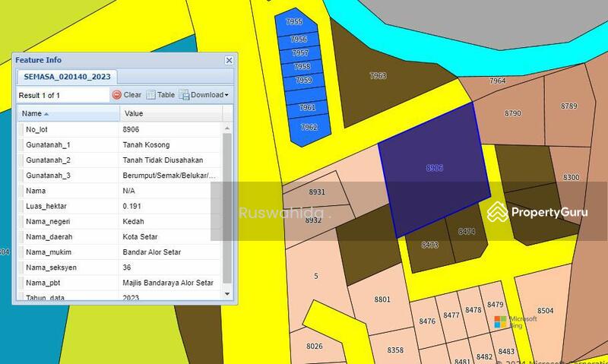Open the Download dropdown menu
The height and width of the screenshot is (364, 608).
(204, 95)
